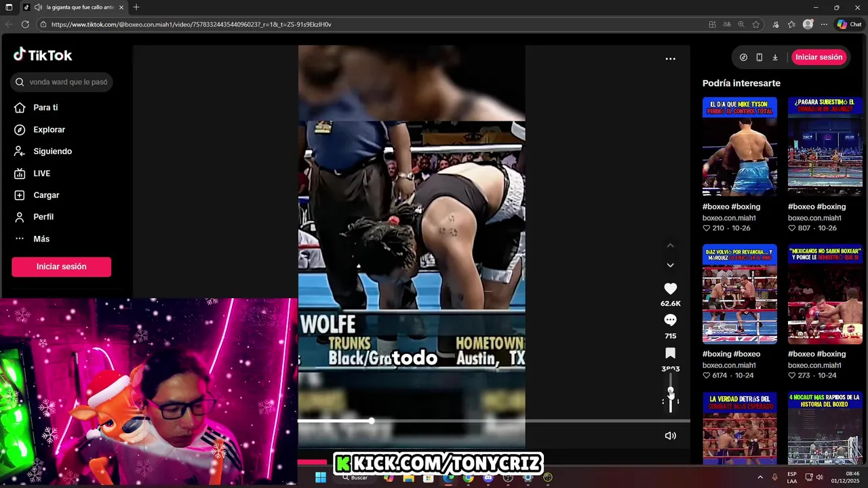868x488 pixels.
Task: Toggle the taskbar microphone icon
Action: 774,477
